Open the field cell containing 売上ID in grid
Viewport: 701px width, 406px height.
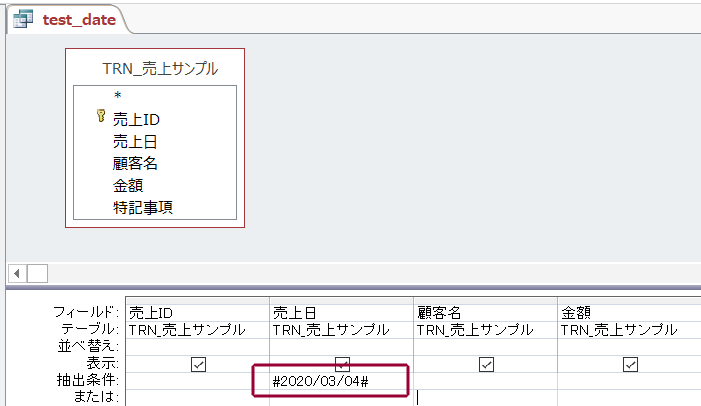[x=198, y=313]
